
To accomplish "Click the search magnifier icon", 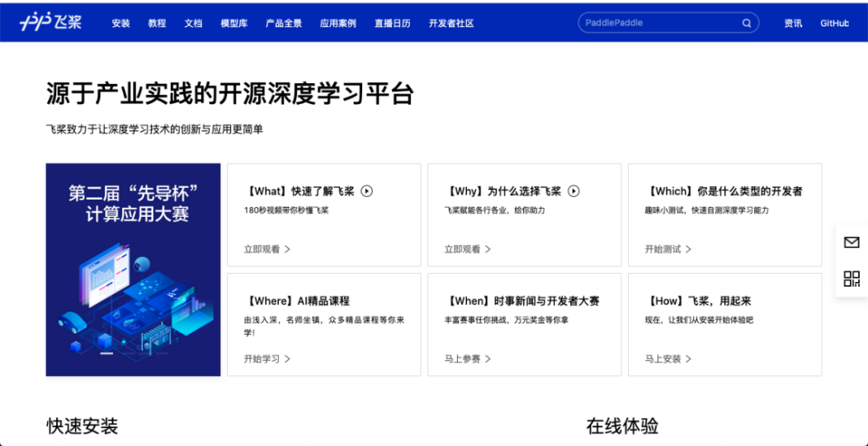I will click(x=747, y=23).
